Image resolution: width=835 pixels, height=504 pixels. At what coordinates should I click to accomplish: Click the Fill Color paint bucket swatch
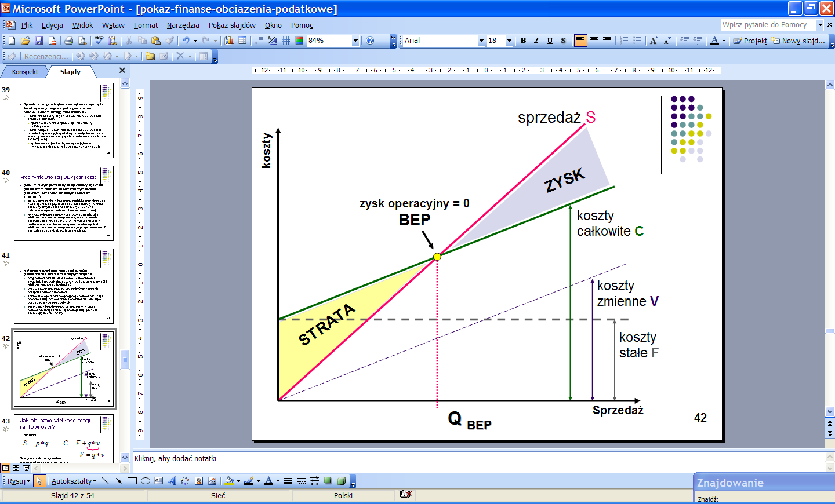click(229, 481)
